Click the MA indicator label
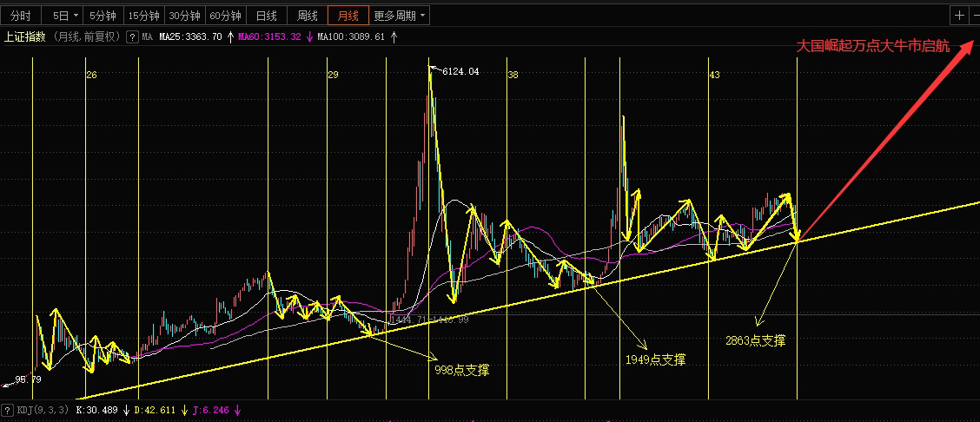Image resolution: width=980 pixels, height=422 pixels. 147,36
